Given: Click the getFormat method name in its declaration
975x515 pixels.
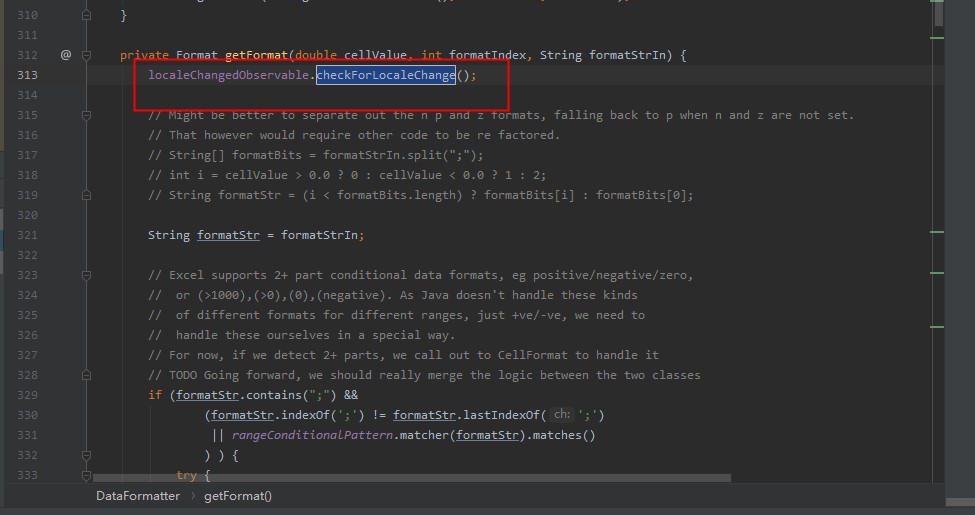Looking at the screenshot, I should click(256, 55).
